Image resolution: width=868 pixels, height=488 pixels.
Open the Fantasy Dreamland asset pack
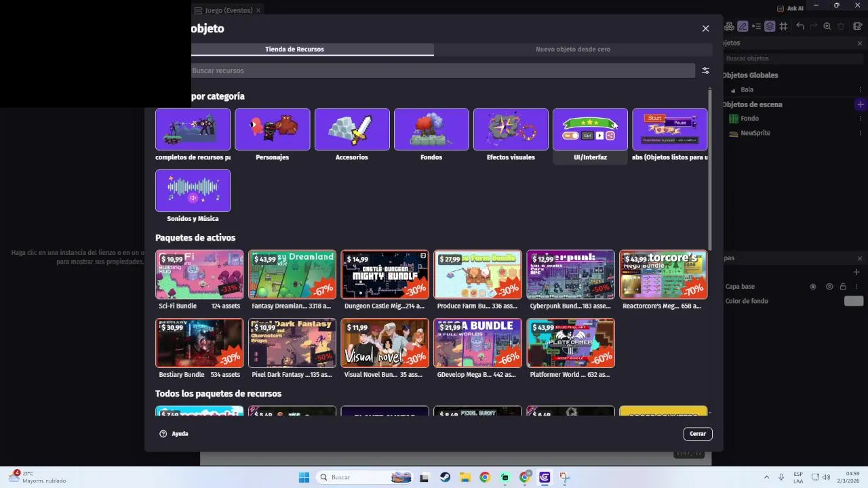click(x=292, y=281)
